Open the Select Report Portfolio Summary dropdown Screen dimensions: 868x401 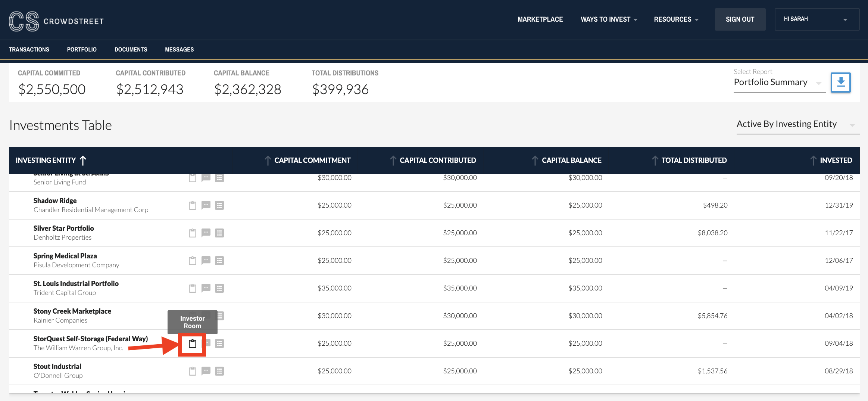(x=779, y=82)
